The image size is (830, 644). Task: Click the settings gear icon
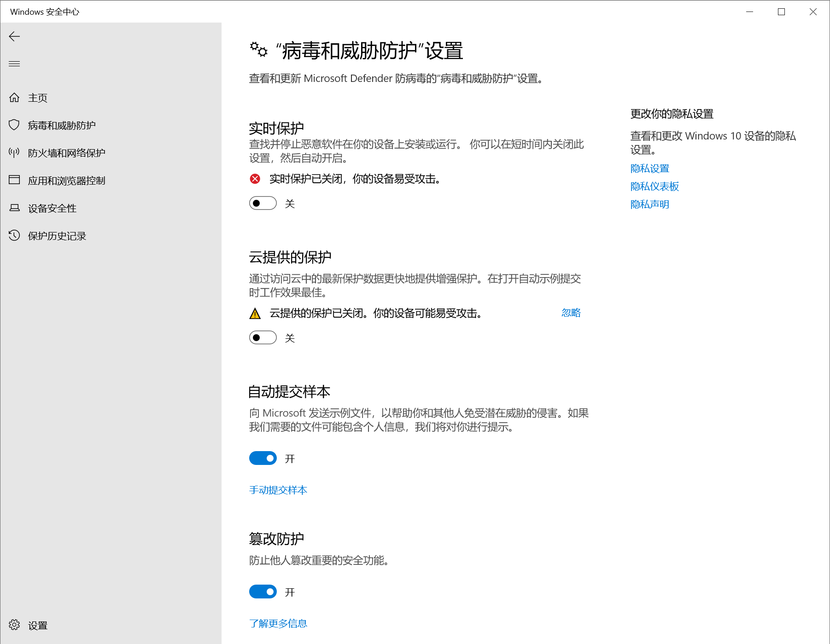pos(14,625)
